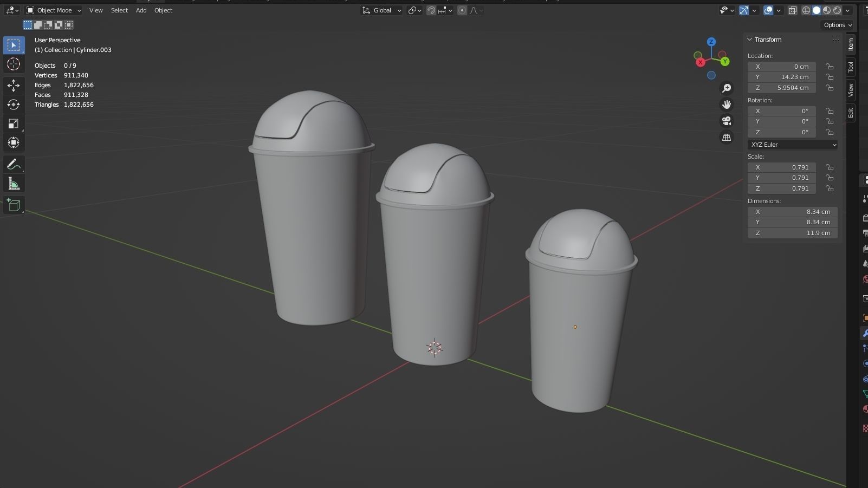This screenshot has width=868, height=488.
Task: Open Global transform orientation dropdown
Action: (x=381, y=10)
